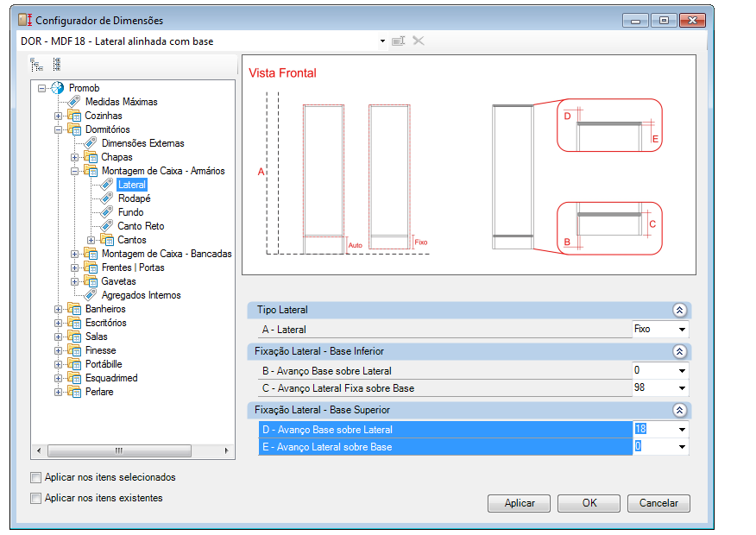Select Medidas Máximas in the tree
The height and width of the screenshot is (535, 756).
(121, 102)
